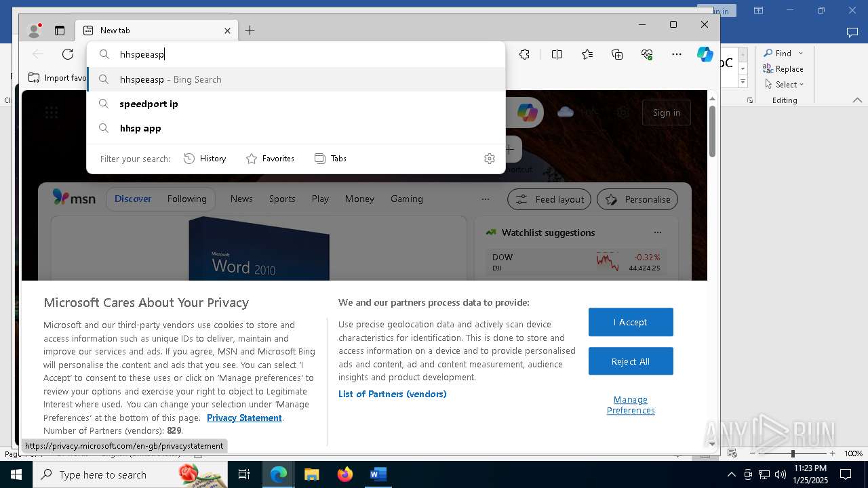Screen dimensions: 868x488
Task: Expand more MSN categories ellipsis
Action: point(485,199)
